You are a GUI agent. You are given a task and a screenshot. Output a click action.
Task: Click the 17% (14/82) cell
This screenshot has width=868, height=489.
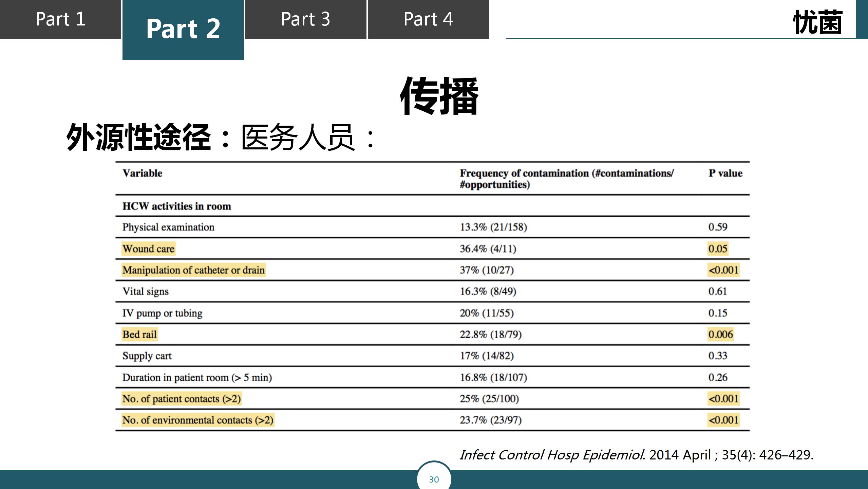(487, 356)
